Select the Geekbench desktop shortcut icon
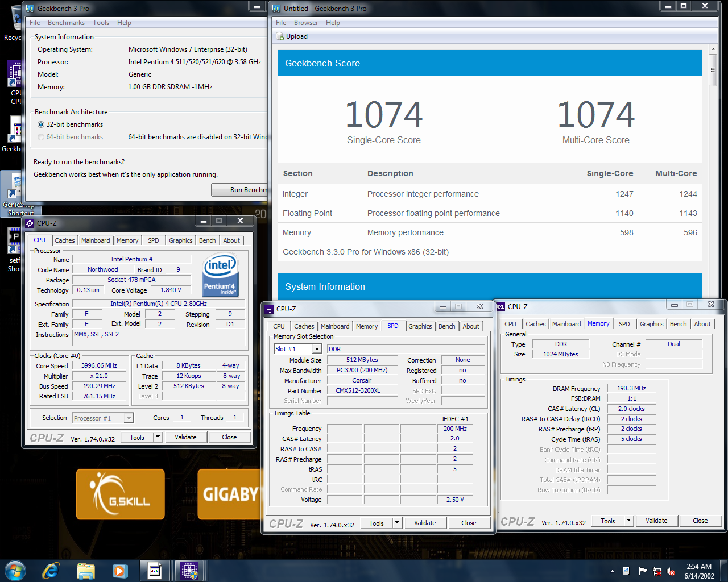 (13, 134)
